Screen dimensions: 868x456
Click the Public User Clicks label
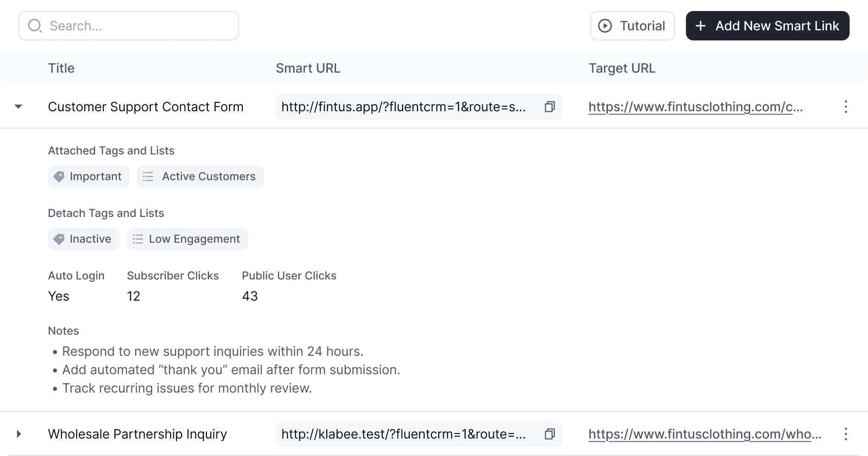click(x=289, y=276)
